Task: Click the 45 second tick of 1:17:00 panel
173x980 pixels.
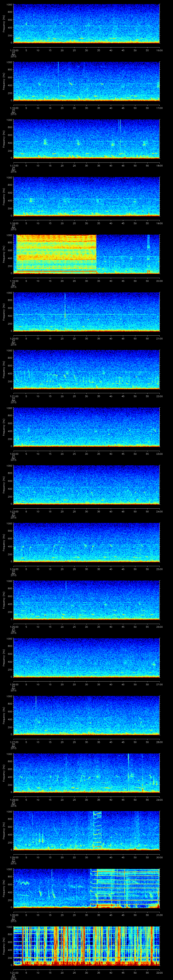Action: (123, 166)
